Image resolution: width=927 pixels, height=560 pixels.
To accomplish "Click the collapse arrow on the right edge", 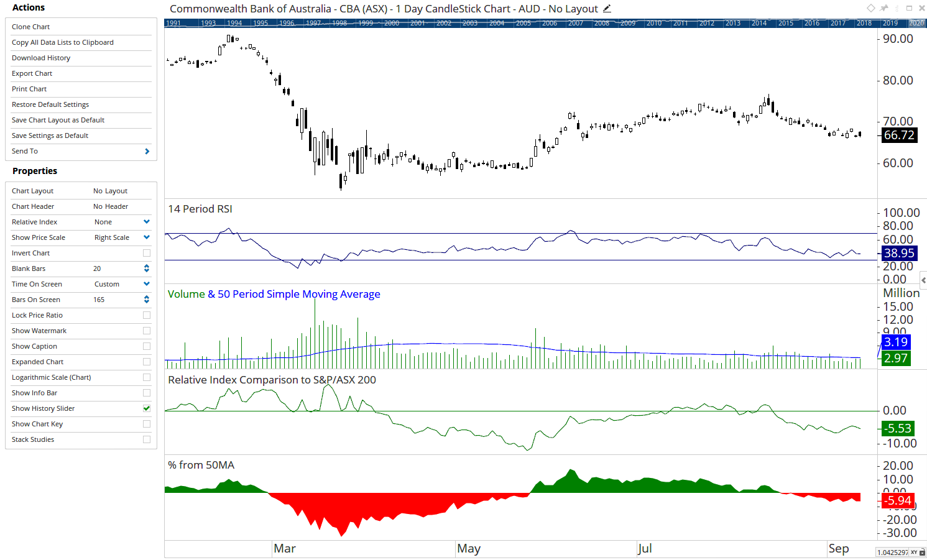I will click(x=924, y=280).
